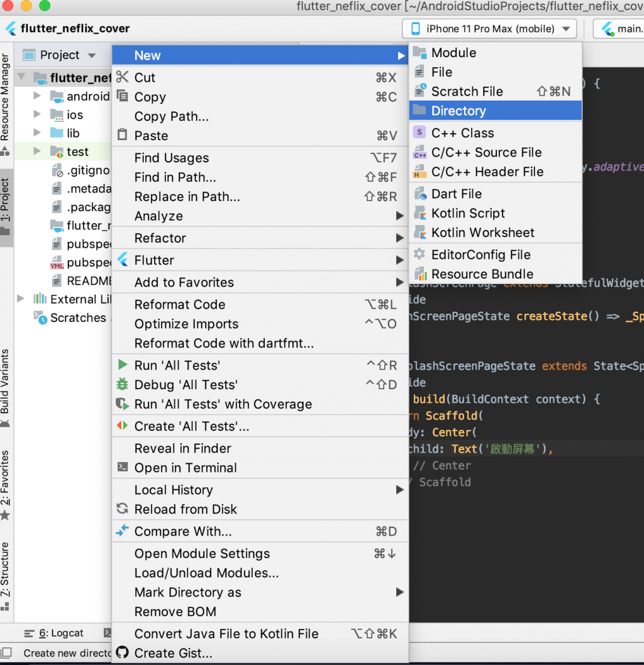Image resolution: width=644 pixels, height=665 pixels.
Task: Open Local History submenu
Action: click(260, 490)
